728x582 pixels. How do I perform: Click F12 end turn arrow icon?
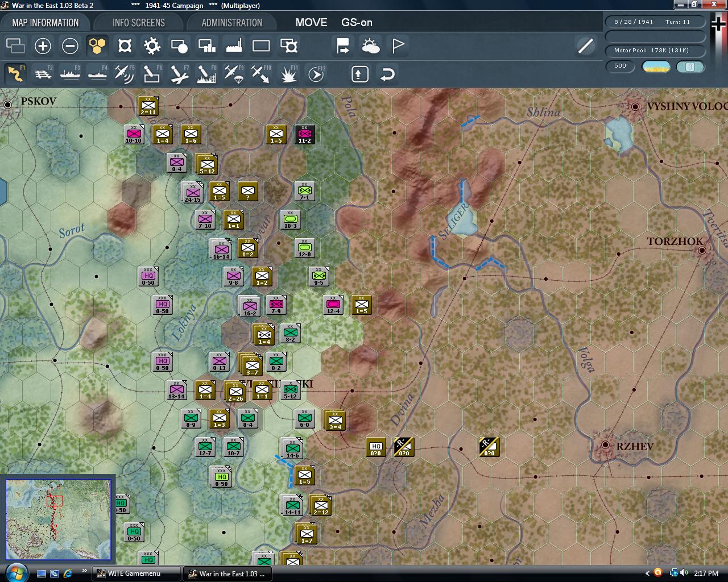tap(316, 74)
